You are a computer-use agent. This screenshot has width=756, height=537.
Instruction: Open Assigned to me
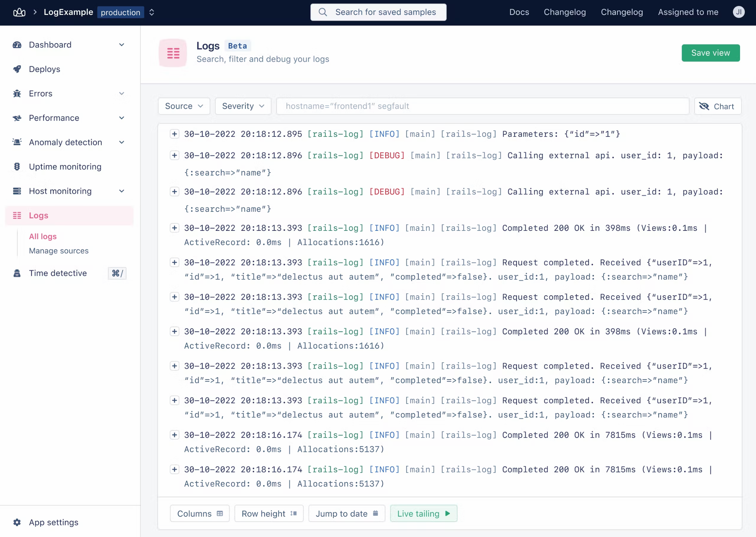(688, 12)
